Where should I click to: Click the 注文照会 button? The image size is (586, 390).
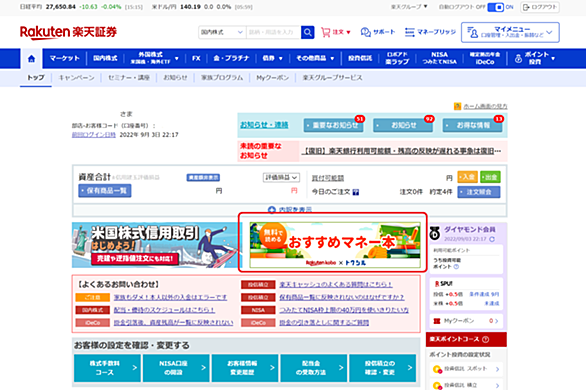pos(479,192)
